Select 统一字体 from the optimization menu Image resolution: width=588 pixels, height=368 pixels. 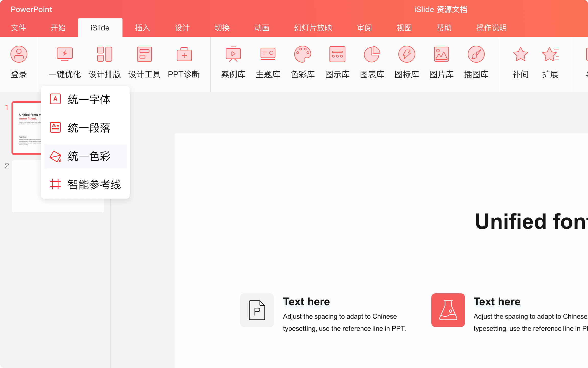point(85,100)
